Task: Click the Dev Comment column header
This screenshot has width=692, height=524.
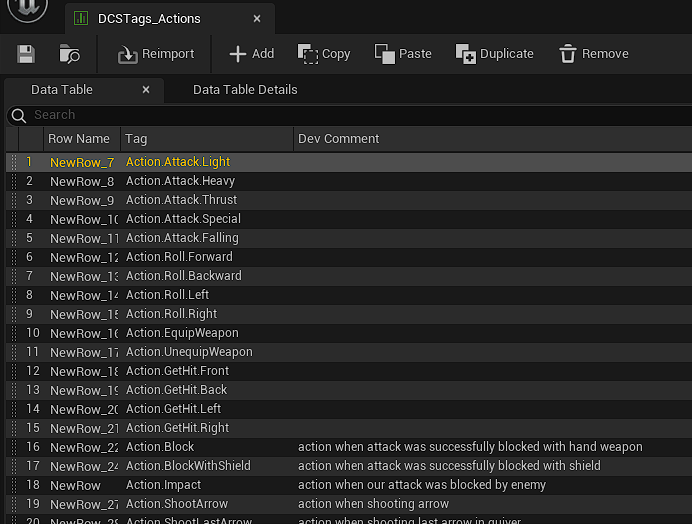Action: coord(339,139)
